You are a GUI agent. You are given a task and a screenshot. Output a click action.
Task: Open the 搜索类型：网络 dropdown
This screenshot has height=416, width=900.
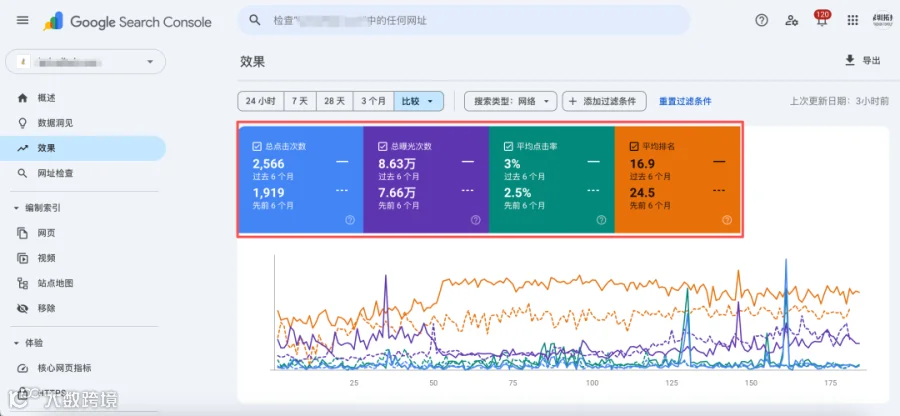pos(510,101)
